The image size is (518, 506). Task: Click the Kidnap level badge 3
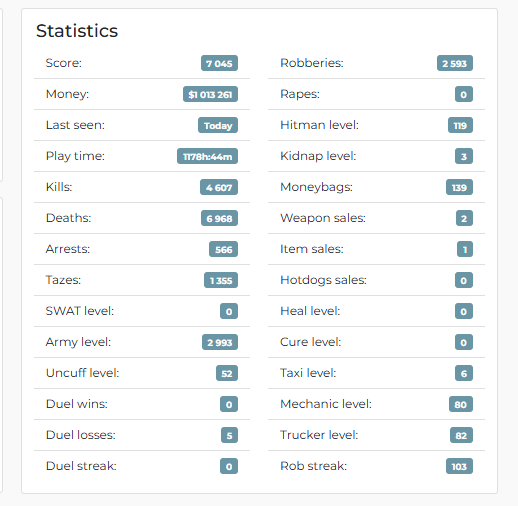pyautogui.click(x=464, y=156)
